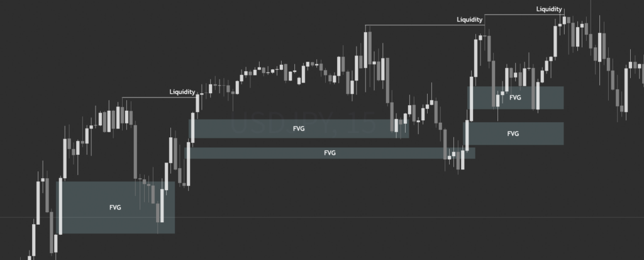Click the FVG label overlapping the USDJPY watermark
The image size is (644, 260).
[x=299, y=129]
